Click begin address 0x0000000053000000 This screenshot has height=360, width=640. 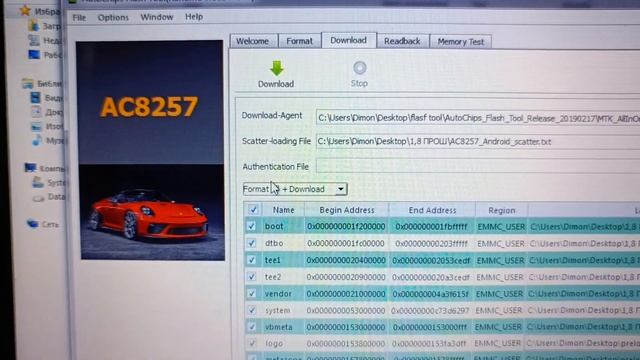346,311
